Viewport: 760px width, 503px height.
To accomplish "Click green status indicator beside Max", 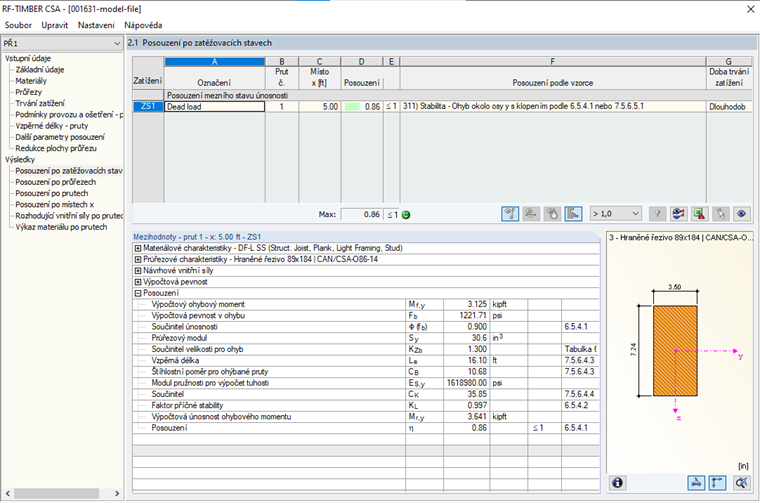I will pos(406,215).
